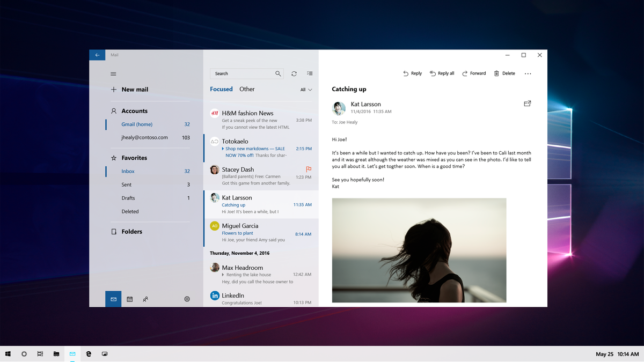Open the People app icon
The image size is (644, 362).
[145, 299]
